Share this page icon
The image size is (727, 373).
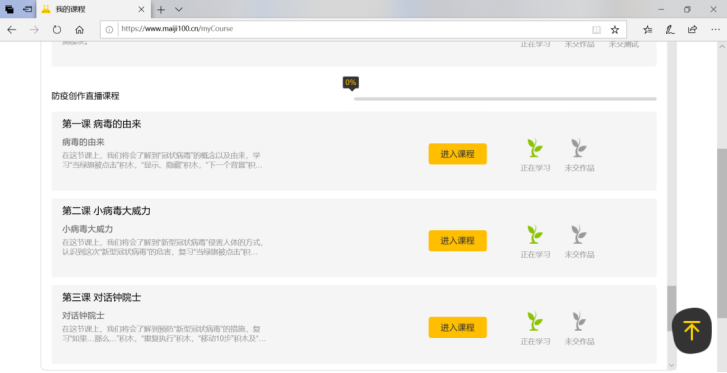[x=692, y=30]
